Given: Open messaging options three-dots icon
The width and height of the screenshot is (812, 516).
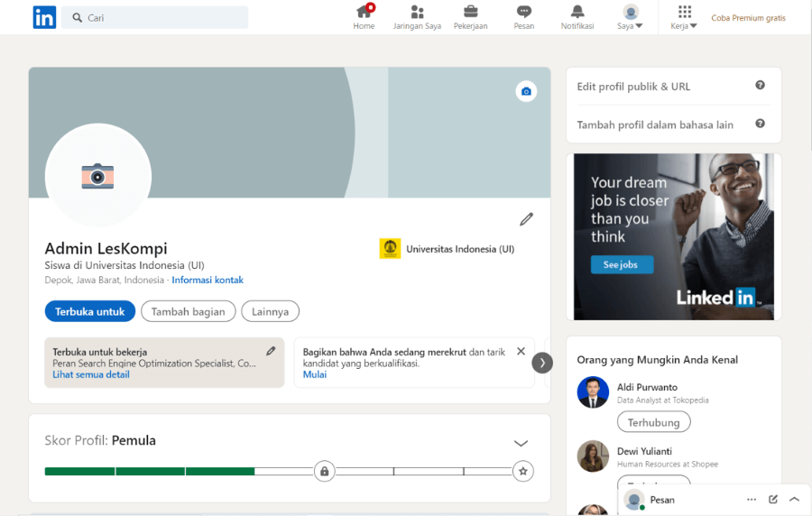Looking at the screenshot, I should tap(752, 500).
